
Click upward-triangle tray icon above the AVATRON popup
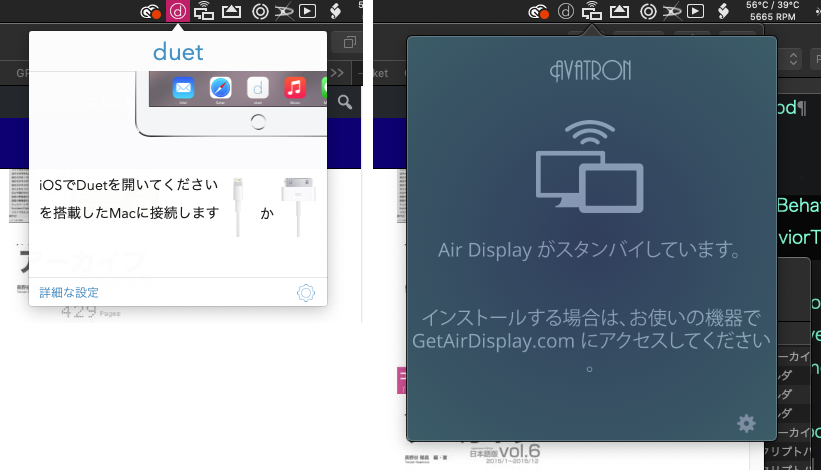click(x=619, y=11)
